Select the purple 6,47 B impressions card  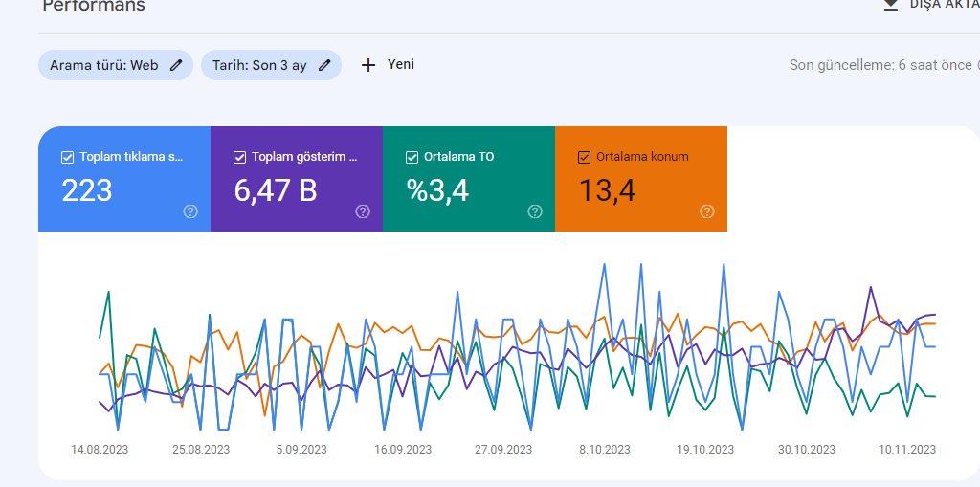[297, 179]
